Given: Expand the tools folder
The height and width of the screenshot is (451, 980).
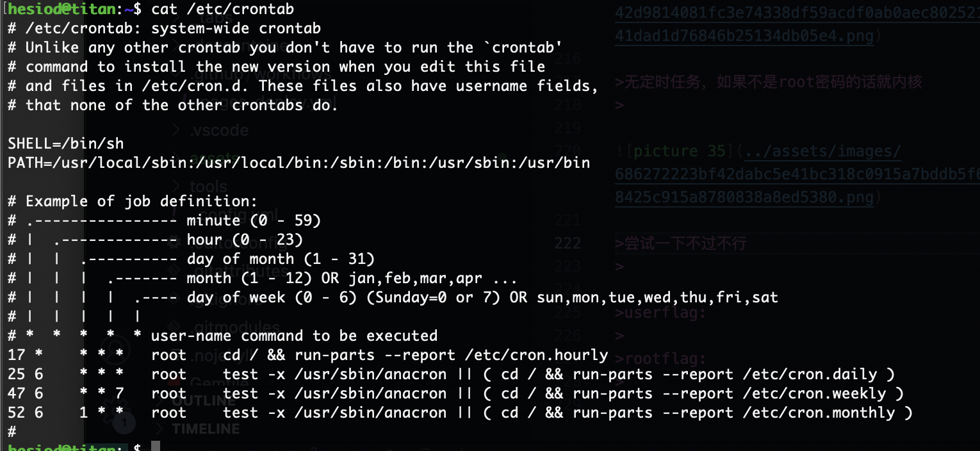Looking at the screenshot, I should coord(208,186).
